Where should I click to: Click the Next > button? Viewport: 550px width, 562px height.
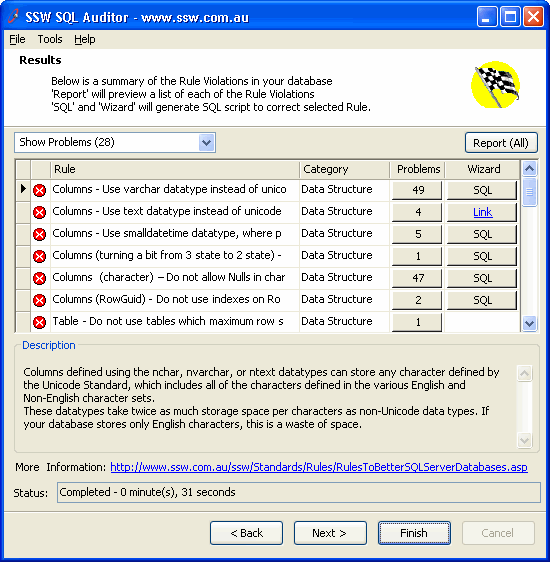click(330, 533)
